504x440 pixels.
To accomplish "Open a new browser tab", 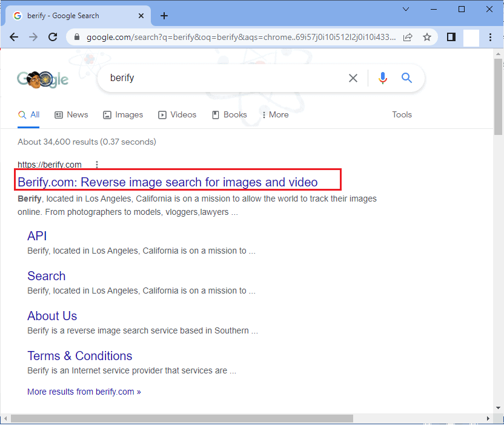I will (164, 16).
